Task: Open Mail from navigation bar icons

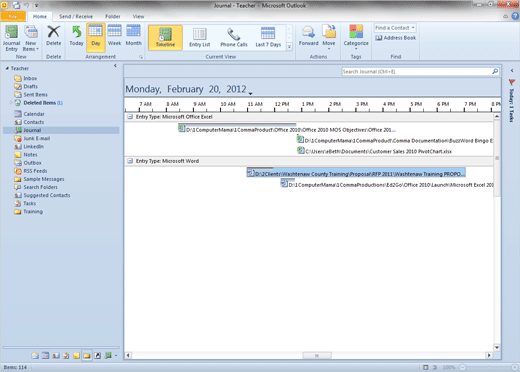Action: (35, 356)
